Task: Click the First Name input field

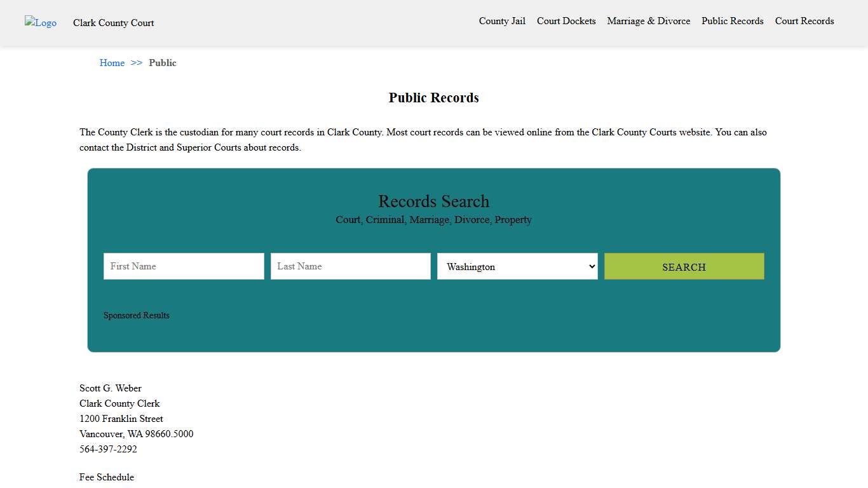Action: [184, 266]
